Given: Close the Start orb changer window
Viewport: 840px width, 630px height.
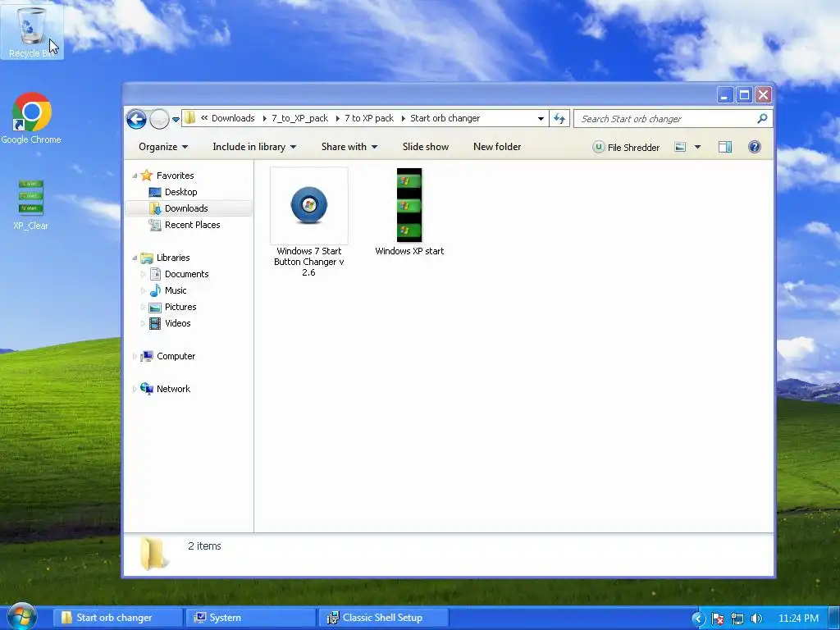Looking at the screenshot, I should 764,95.
